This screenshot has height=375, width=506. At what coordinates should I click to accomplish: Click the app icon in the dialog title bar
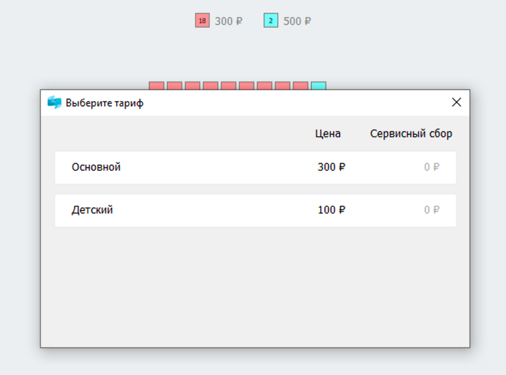[54, 102]
